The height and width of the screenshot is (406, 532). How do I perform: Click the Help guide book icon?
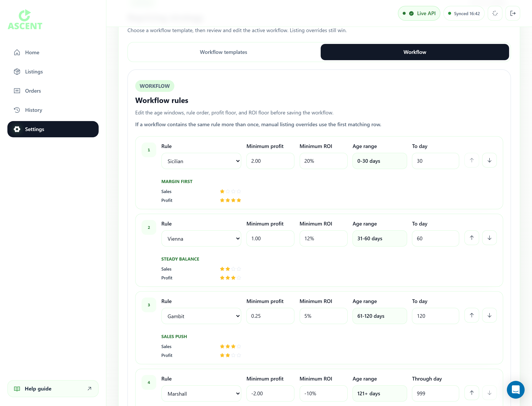[x=17, y=389]
